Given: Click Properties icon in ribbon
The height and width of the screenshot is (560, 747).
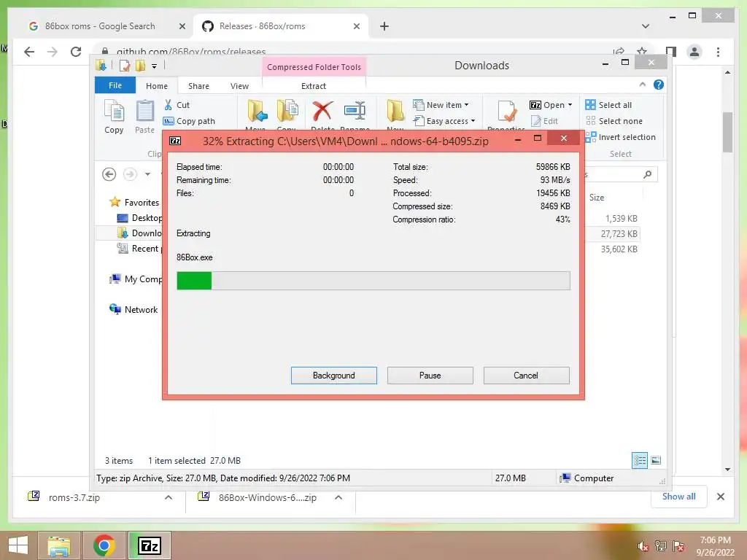Looking at the screenshot, I should [x=506, y=111].
